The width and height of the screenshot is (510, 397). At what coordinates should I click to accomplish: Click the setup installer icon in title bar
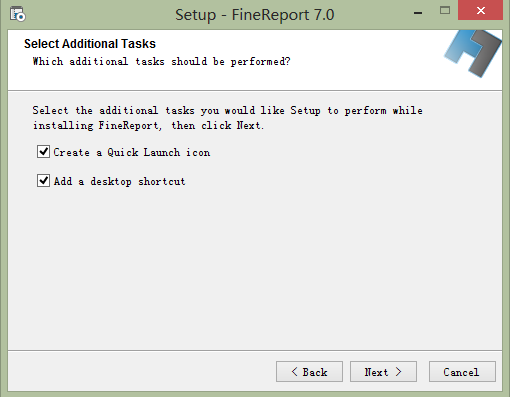(18, 14)
